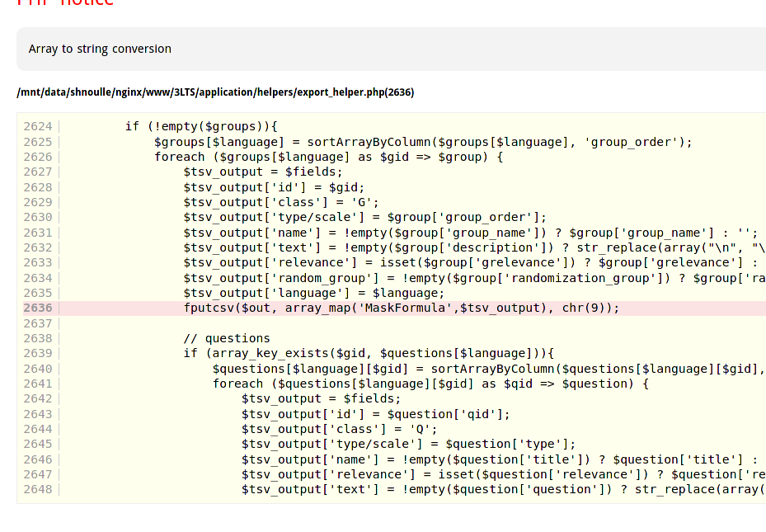Click the $tsv_output['type/scale'] = $question['type'] line
Screen dimensions: 766x532
click(x=408, y=444)
